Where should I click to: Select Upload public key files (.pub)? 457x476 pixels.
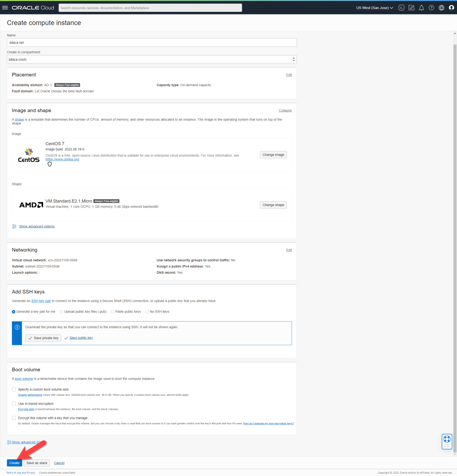tap(62, 312)
